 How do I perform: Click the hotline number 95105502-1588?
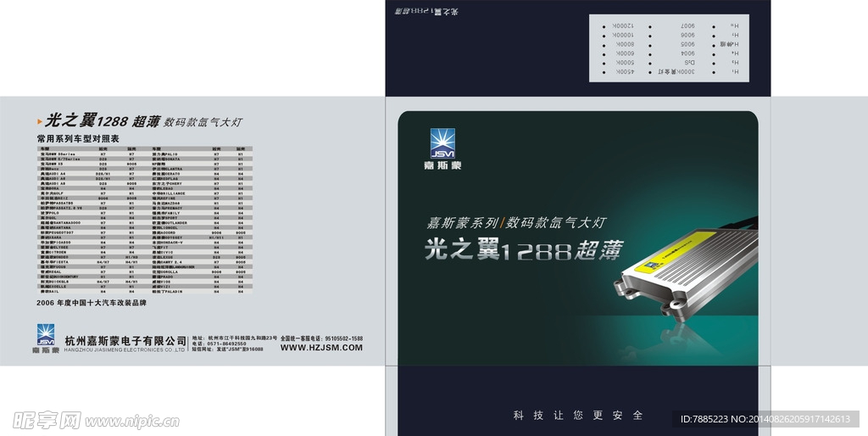coord(342,338)
